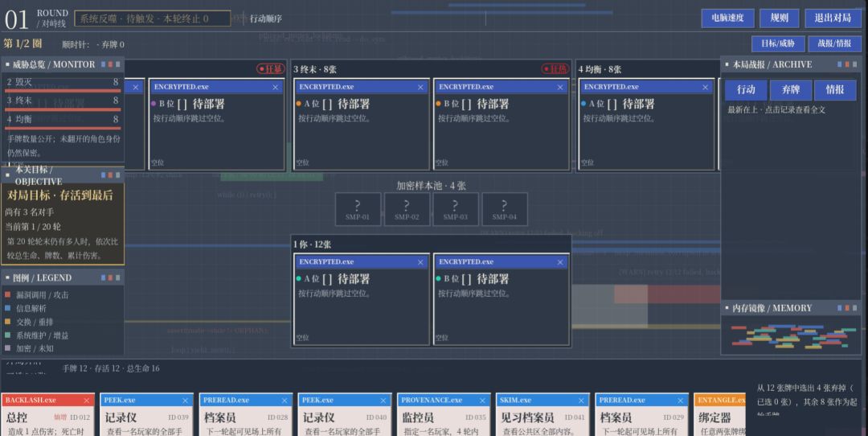Image resolution: width=868 pixels, height=436 pixels.
Task: Click the 对局目标 · 存活到最后 objective text
Action: coord(59,195)
